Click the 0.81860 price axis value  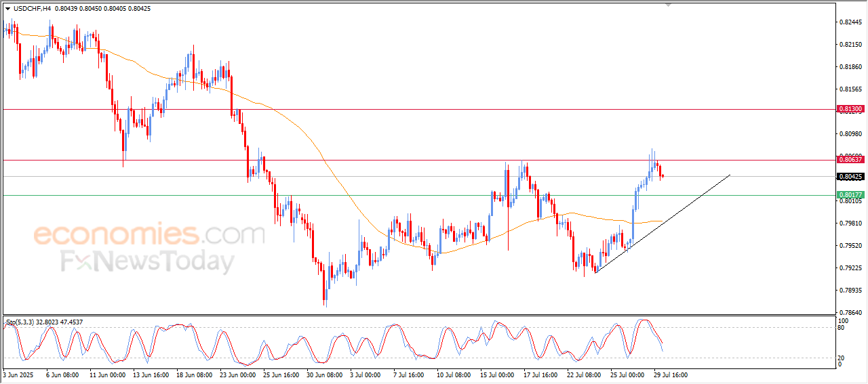(x=850, y=67)
